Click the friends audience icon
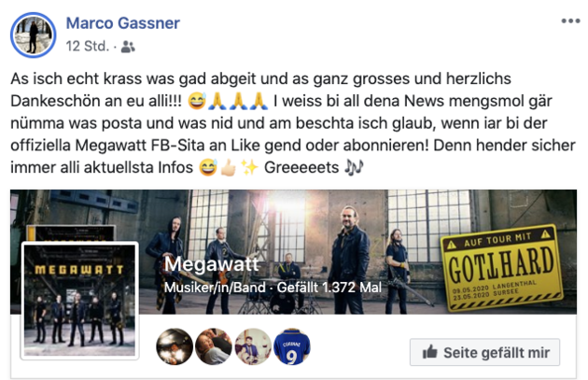Screen dimensions: 588x380 tap(128, 47)
